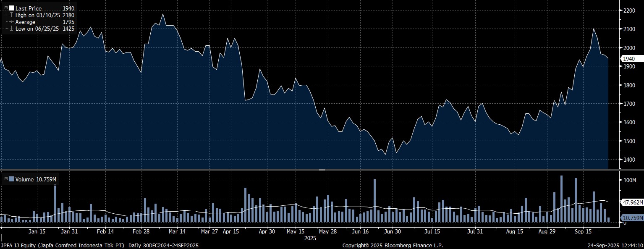Viewport: 644px width, 249px height.
Task: Expand the Volume legend entry
Action: point(5,179)
